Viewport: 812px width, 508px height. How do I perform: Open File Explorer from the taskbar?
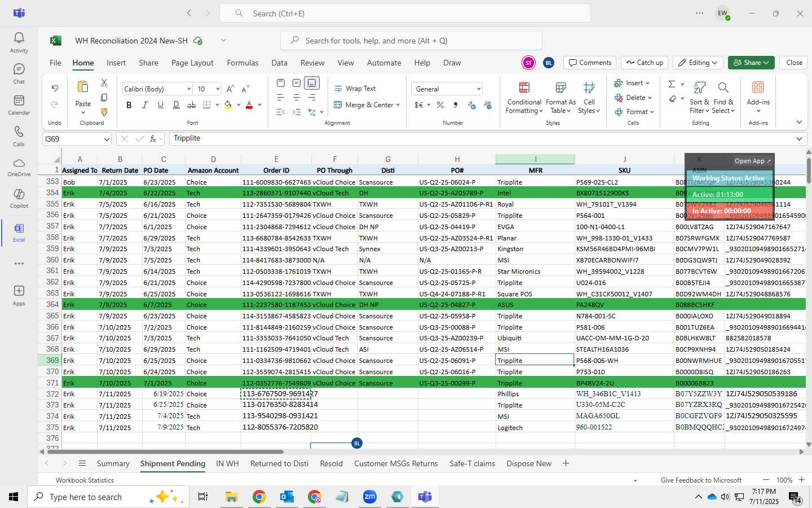232,497
